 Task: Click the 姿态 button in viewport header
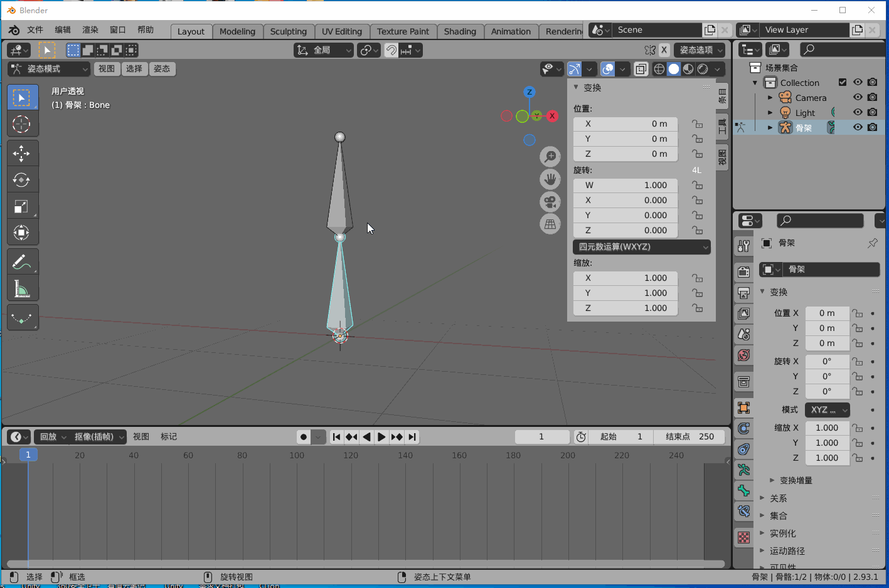[162, 69]
